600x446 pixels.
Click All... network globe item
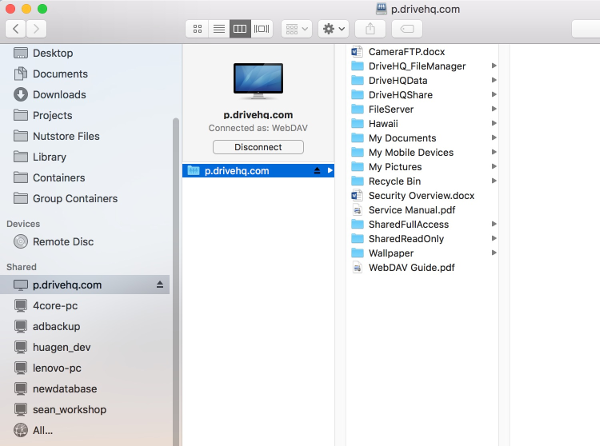pos(33,430)
